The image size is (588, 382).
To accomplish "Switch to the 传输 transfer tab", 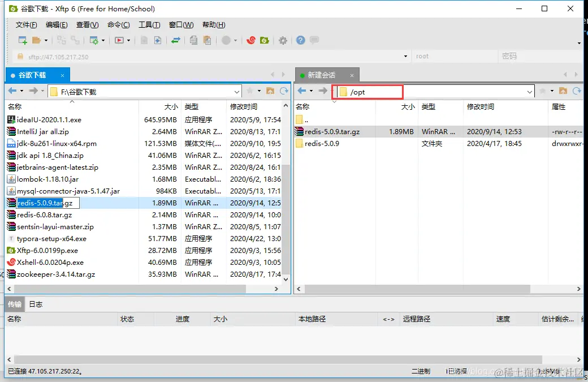I will [x=15, y=304].
